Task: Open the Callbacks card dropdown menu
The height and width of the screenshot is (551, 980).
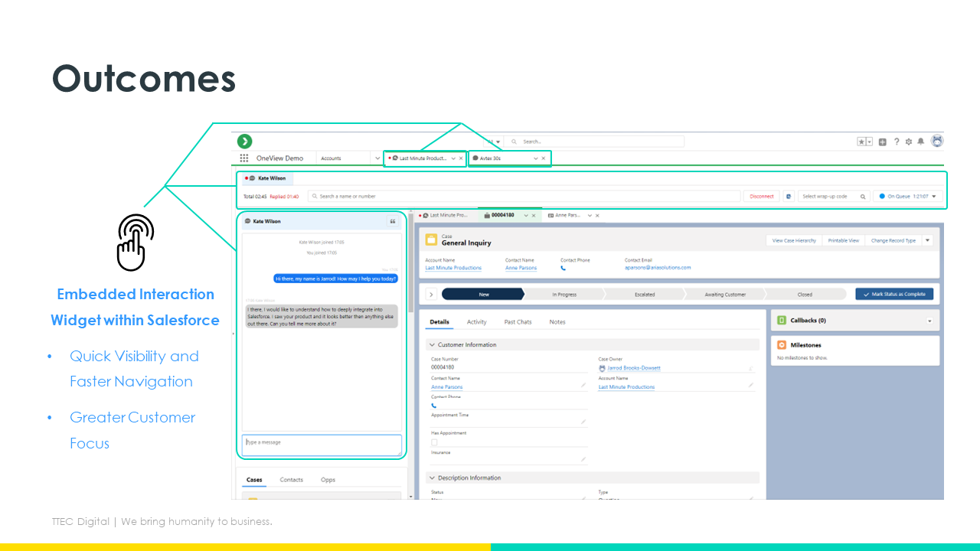Action: [930, 321]
